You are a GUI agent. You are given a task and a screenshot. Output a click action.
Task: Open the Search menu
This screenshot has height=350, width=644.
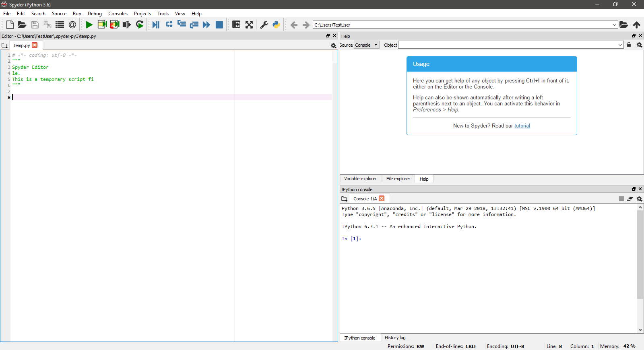click(38, 14)
